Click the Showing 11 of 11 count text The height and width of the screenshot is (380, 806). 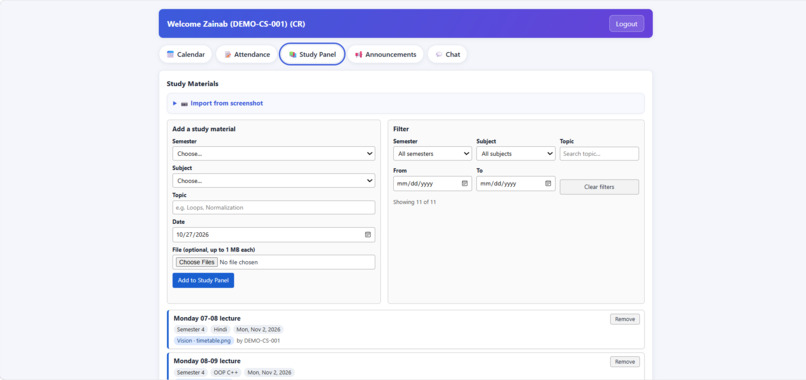415,202
